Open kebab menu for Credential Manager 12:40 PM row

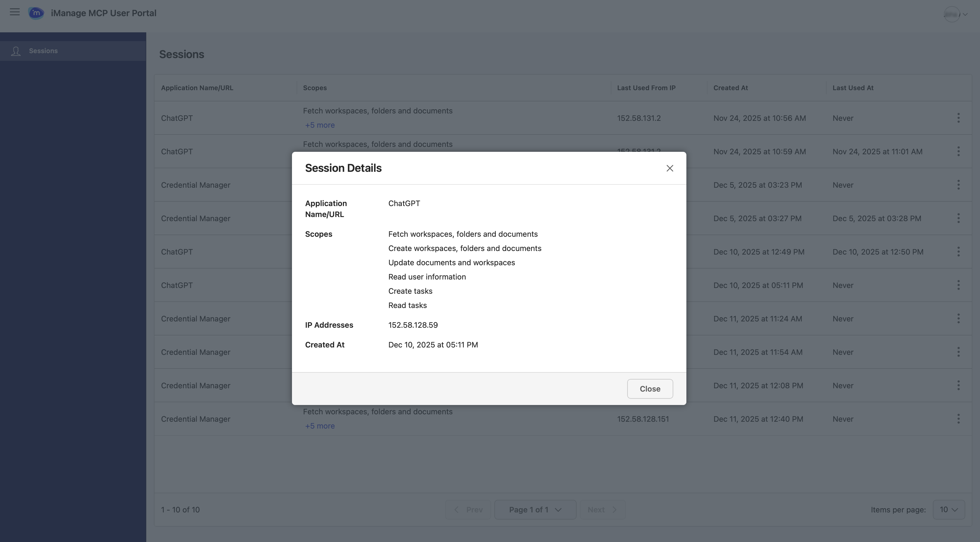(x=958, y=419)
